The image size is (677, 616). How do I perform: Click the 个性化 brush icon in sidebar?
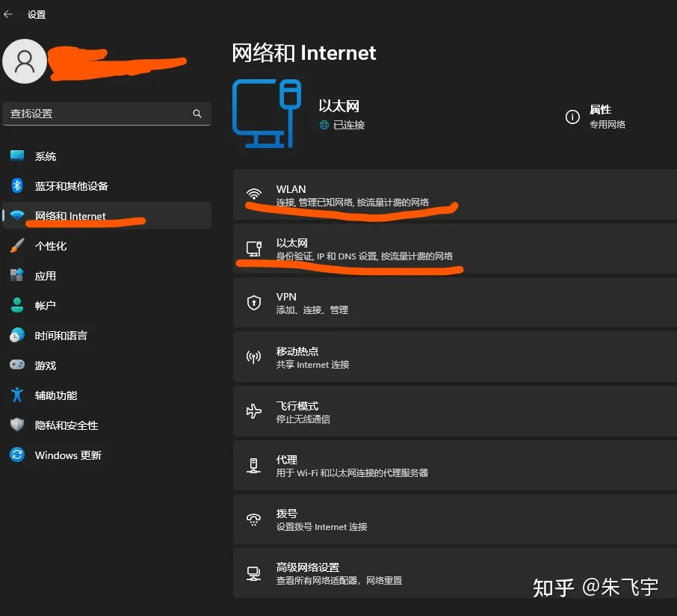pyautogui.click(x=17, y=245)
